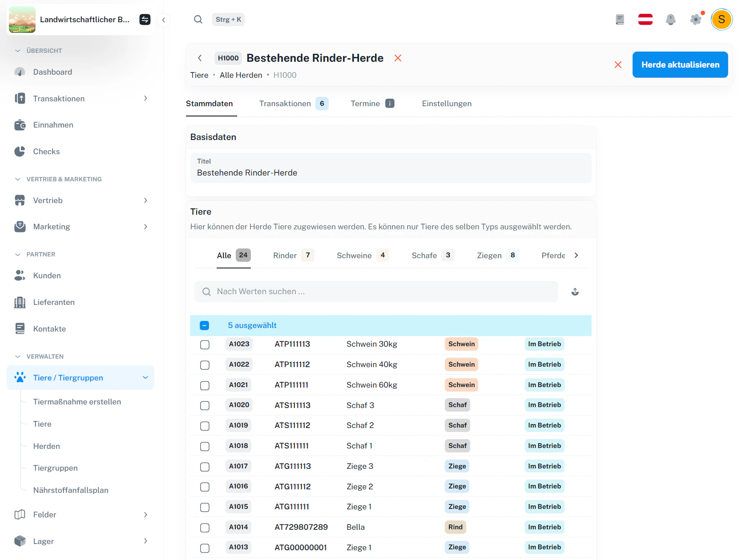Image resolution: width=754 pixels, height=560 pixels.
Task: Click the Titel input field
Action: (391, 168)
